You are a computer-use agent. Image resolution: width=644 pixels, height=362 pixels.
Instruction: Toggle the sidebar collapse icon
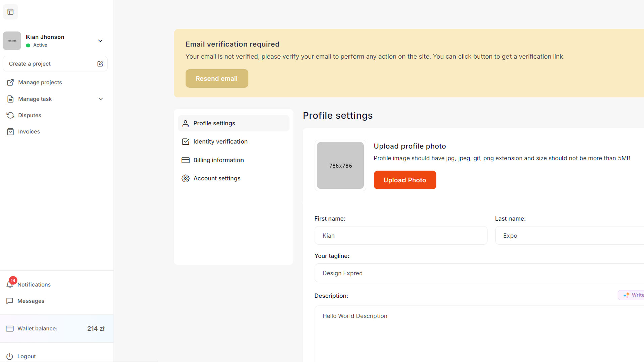pyautogui.click(x=10, y=12)
